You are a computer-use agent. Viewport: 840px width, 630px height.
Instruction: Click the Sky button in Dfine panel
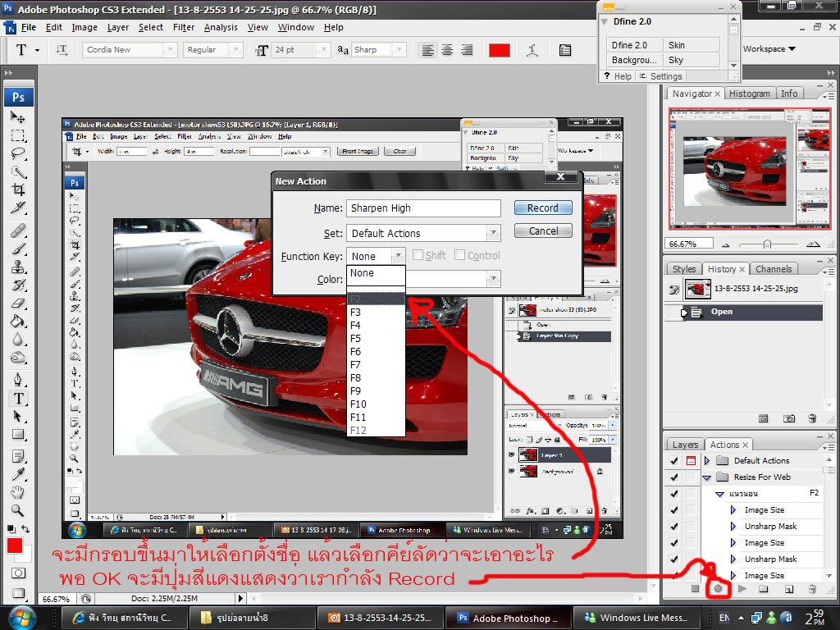click(691, 60)
